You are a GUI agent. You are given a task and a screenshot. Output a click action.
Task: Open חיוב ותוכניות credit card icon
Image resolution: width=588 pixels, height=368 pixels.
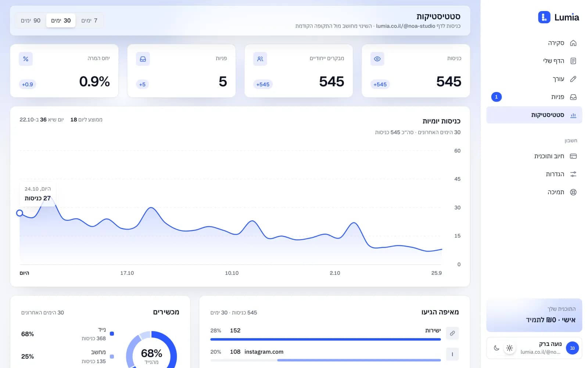[573, 156]
